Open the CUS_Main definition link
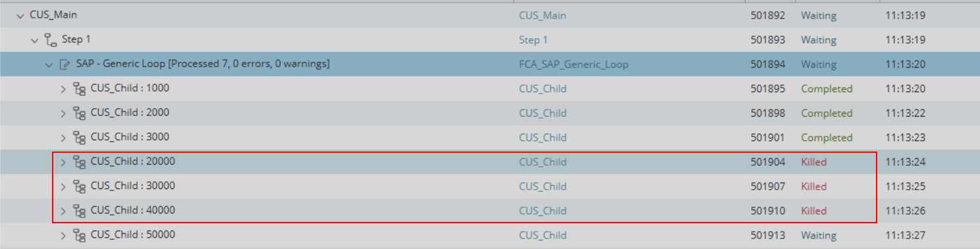This screenshot has height=249, width=980. click(542, 16)
